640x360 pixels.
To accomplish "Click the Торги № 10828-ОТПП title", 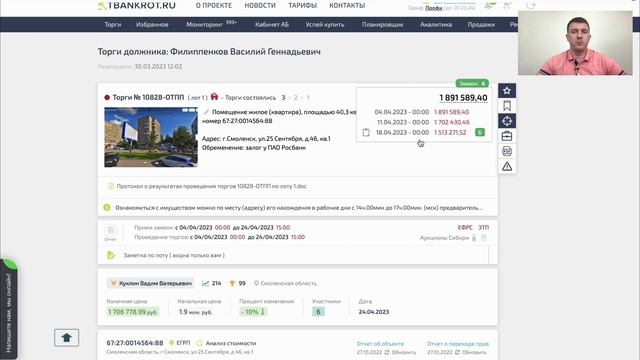I will [x=148, y=98].
